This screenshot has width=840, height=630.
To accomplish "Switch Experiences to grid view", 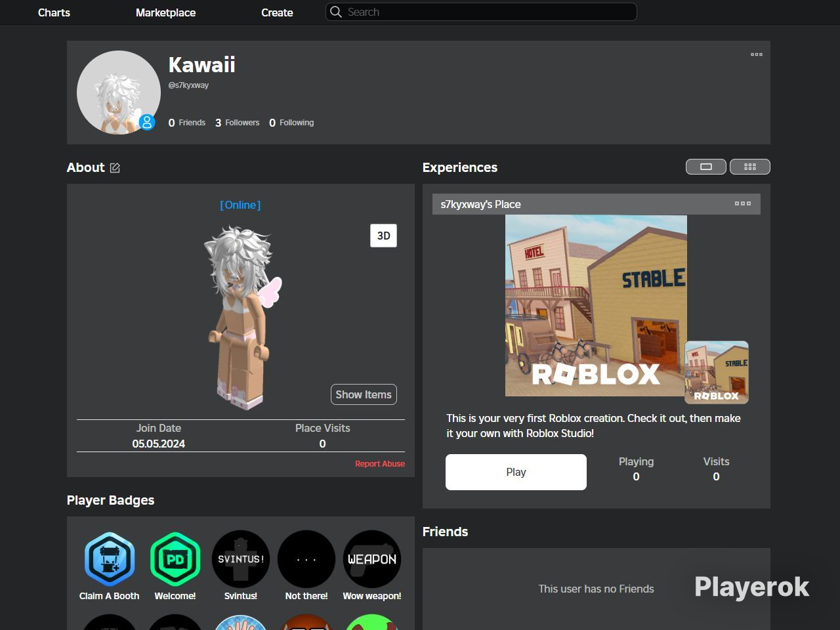I will click(750, 167).
